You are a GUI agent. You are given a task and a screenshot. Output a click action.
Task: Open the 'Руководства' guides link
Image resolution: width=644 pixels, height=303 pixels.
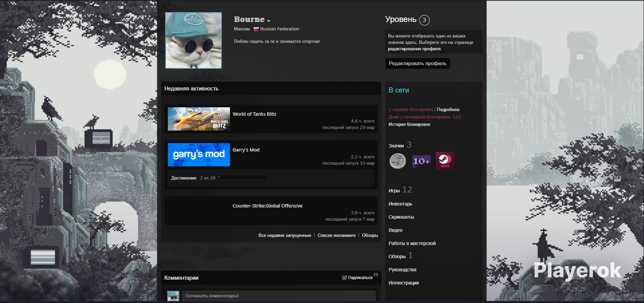coord(402,270)
